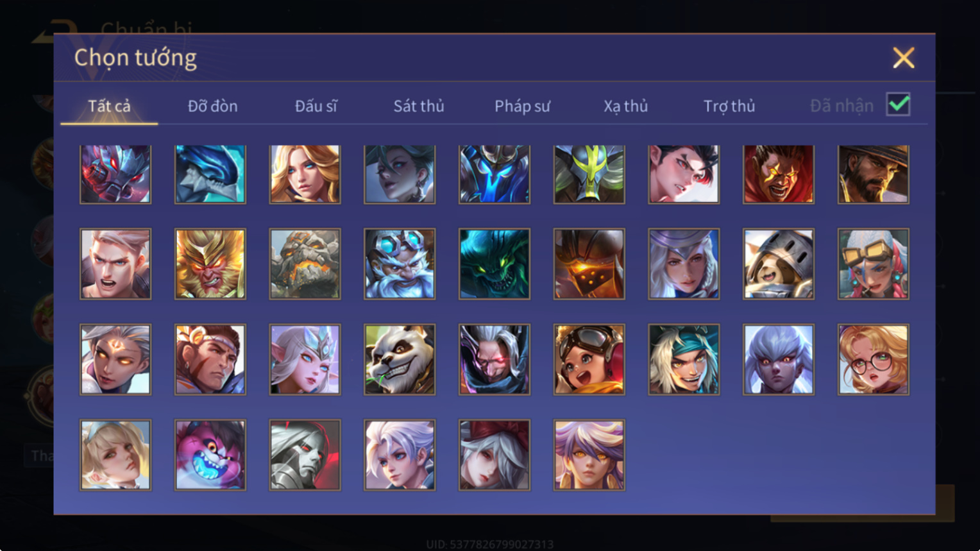Choose the green tentacle monster hero
Image resolution: width=980 pixels, height=551 pixels.
pos(494,264)
